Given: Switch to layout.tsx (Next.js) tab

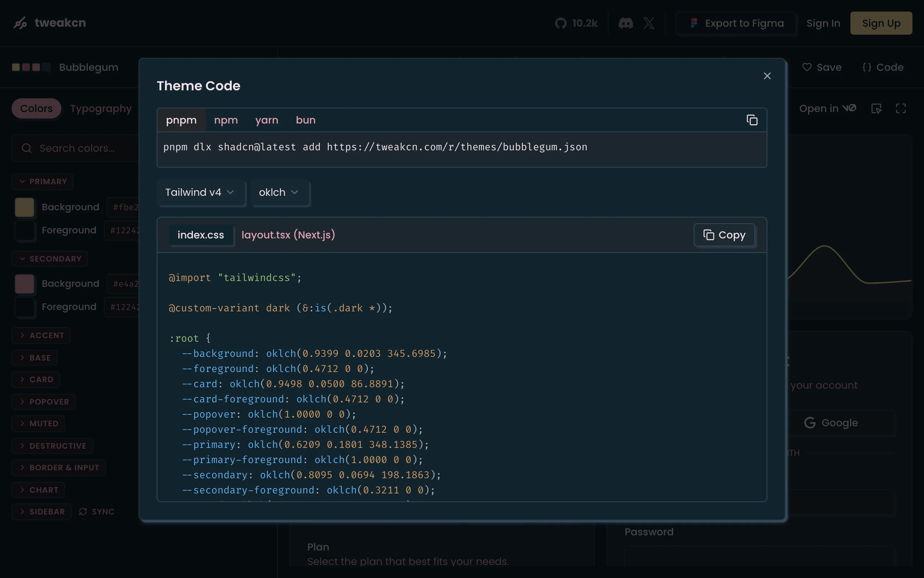Looking at the screenshot, I should tap(288, 235).
